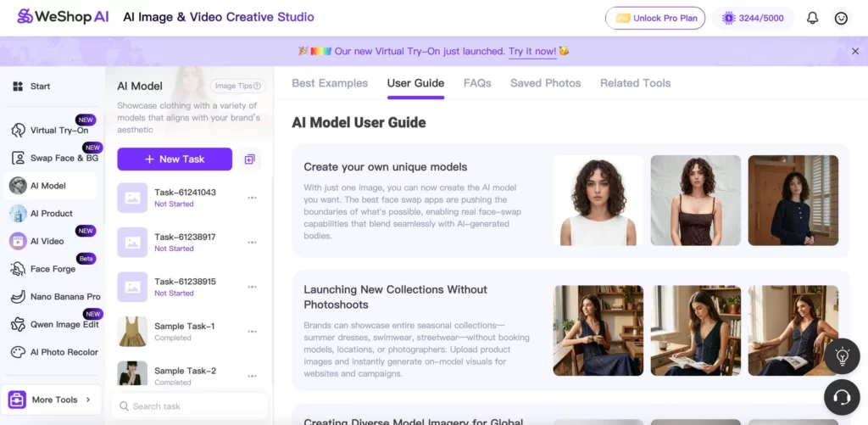Viewport: 868px width, 425px height.
Task: View woman reading magazine by window image
Action: [x=696, y=330]
